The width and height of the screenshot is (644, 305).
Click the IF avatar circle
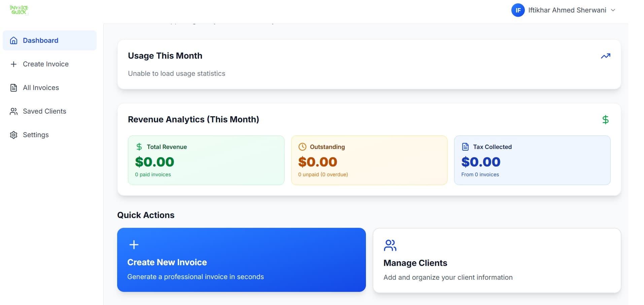click(518, 10)
